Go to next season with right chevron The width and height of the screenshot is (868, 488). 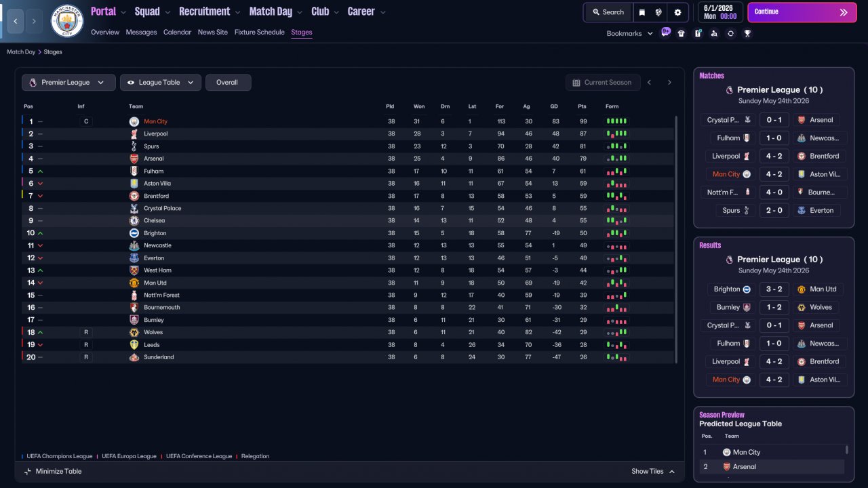coord(669,83)
